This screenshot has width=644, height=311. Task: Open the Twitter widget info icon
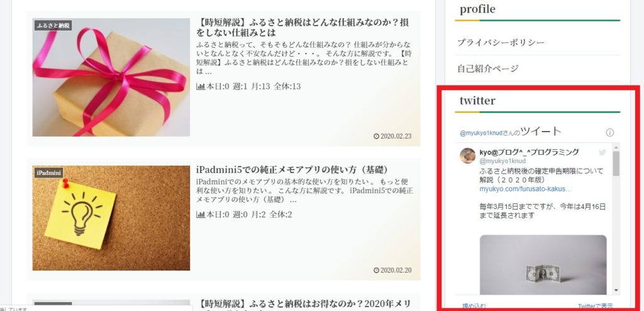coord(610,132)
